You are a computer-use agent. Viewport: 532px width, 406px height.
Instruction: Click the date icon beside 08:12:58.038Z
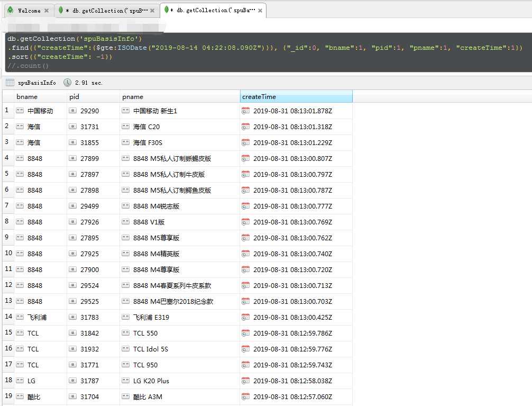246,381
